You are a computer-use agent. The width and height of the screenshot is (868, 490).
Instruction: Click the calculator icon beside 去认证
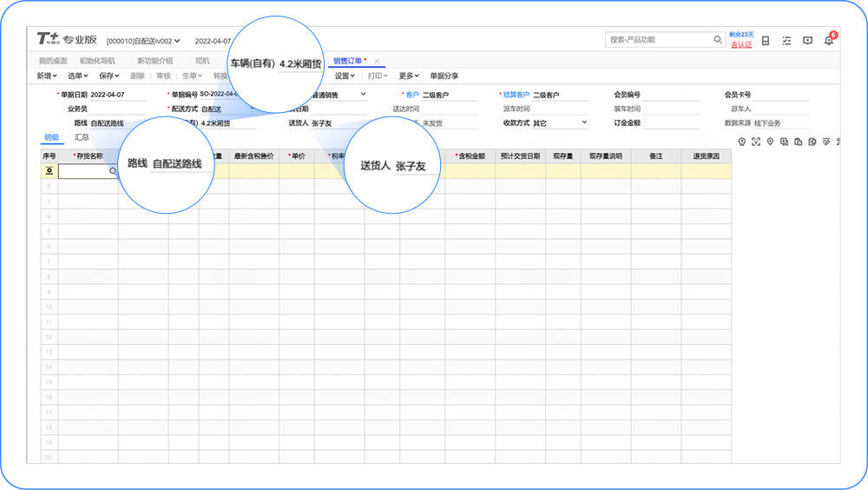766,41
